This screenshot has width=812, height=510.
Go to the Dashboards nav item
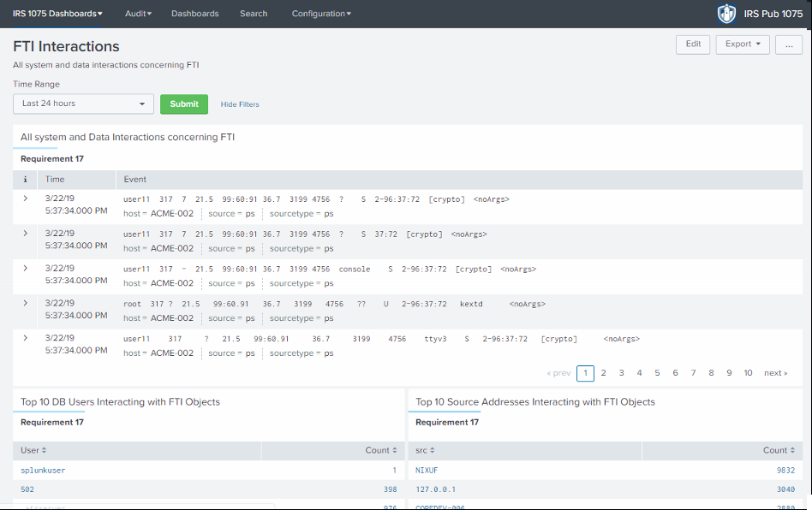[x=195, y=14]
